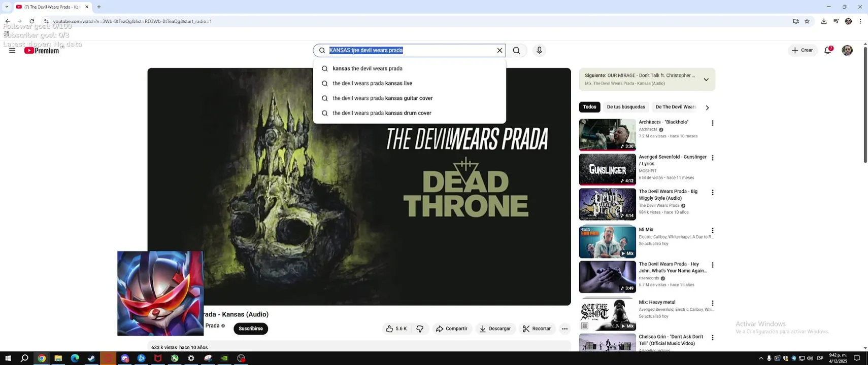868x365 pixels.
Task: Open options menu for Mi Mix
Action: (712, 231)
